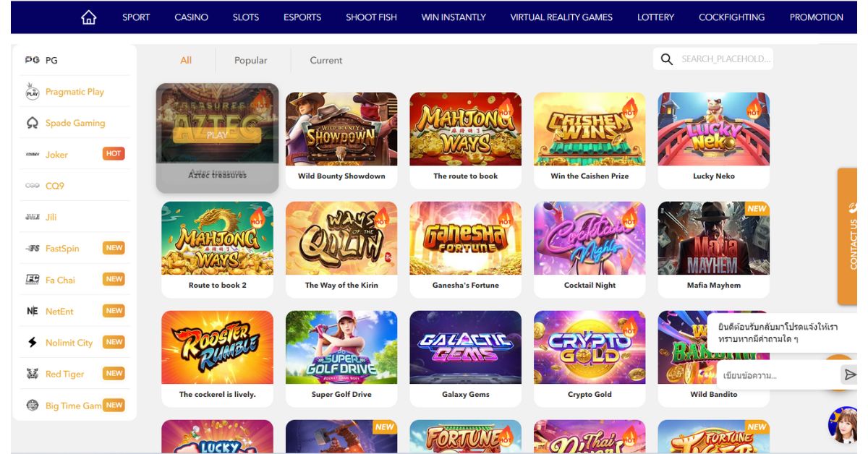The width and height of the screenshot is (868, 454).
Task: Launch the Mafia Mayhem game thumbnail
Action: (713, 238)
